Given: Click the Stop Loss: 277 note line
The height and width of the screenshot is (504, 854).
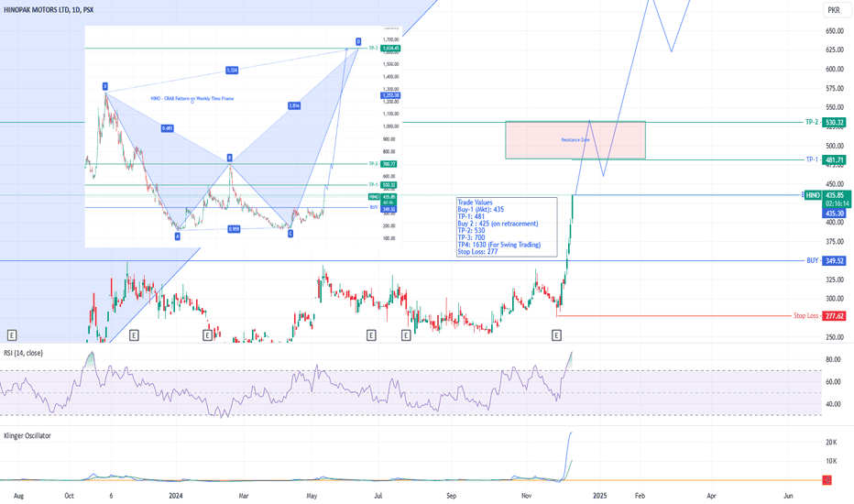Looking at the screenshot, I should (477, 252).
